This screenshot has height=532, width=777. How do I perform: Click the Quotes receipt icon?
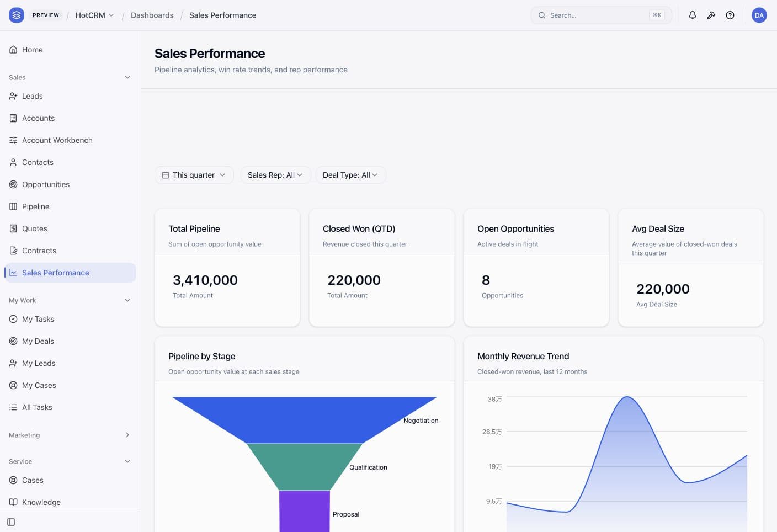pyautogui.click(x=13, y=228)
